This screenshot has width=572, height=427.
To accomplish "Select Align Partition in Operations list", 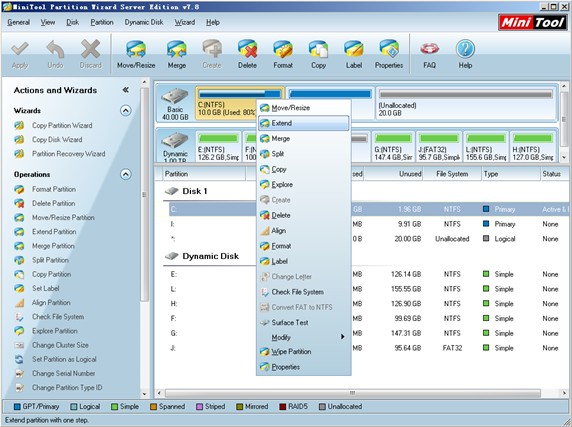I will coord(51,303).
